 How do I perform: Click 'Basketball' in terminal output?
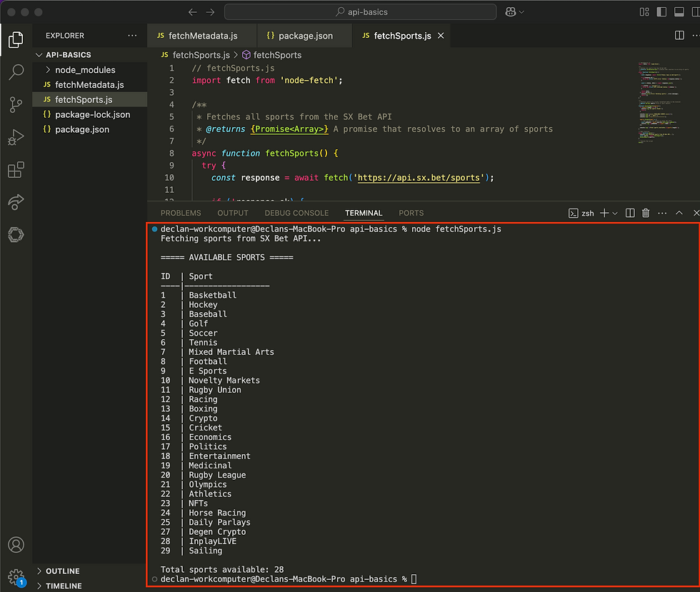point(213,295)
